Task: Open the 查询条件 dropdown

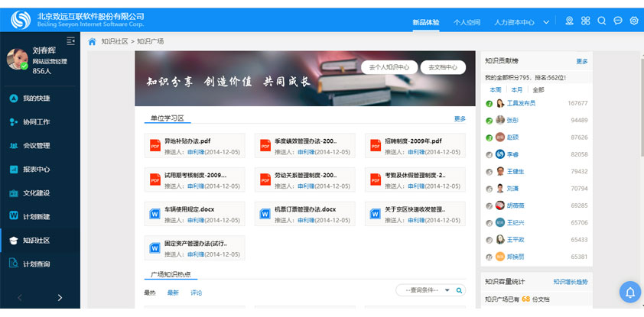Action: pos(426,290)
